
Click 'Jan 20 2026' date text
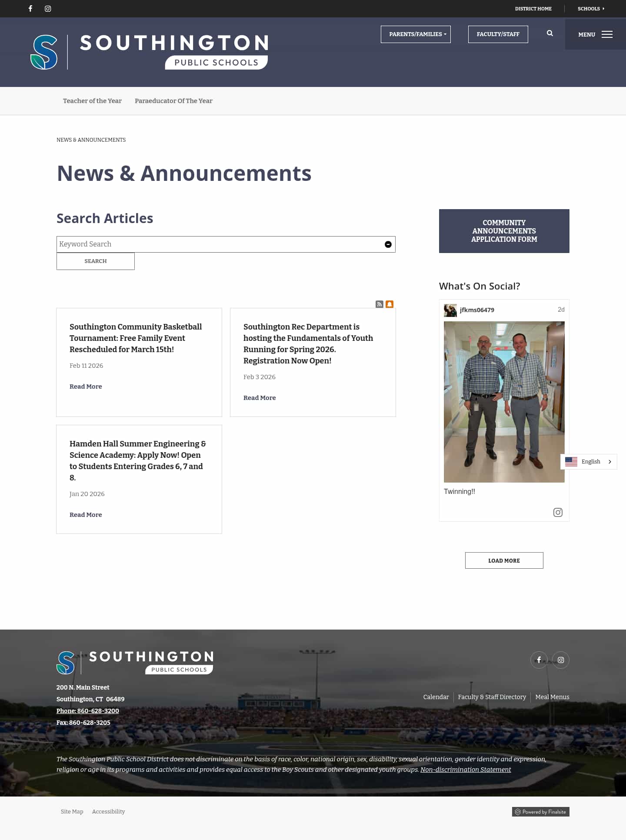pyautogui.click(x=87, y=494)
